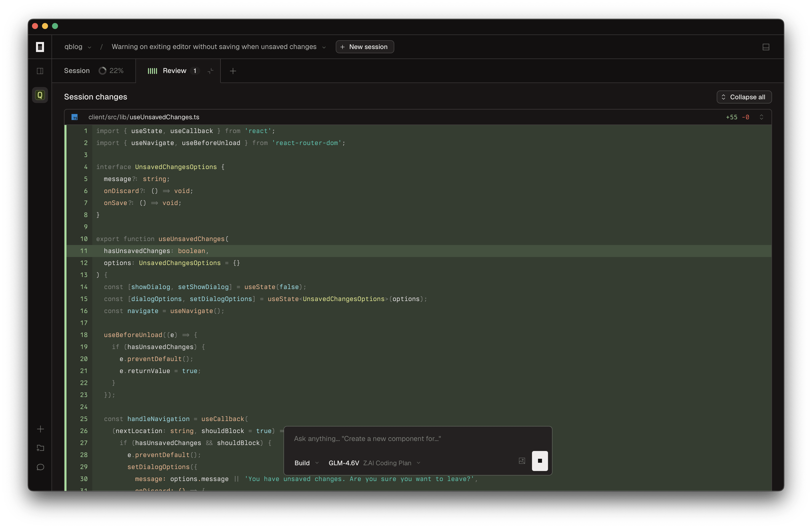This screenshot has height=528, width=812.
Task: Collapse the useUnsavedChanges.ts file diff
Action: pos(761,117)
